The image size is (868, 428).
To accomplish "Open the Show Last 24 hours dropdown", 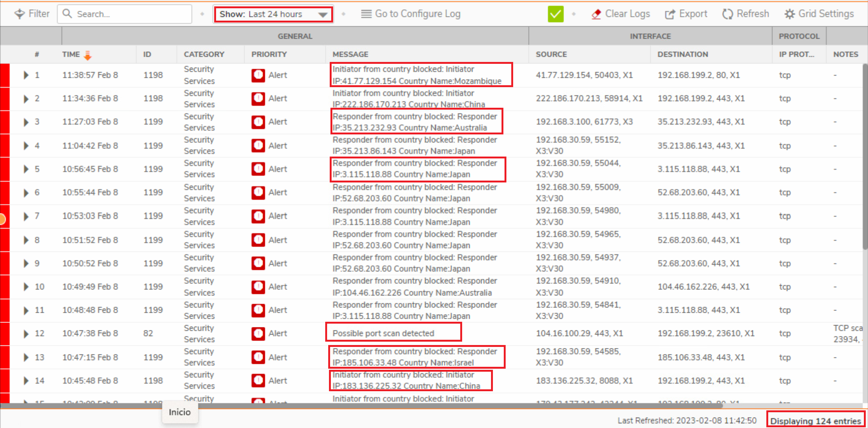I will tap(273, 14).
